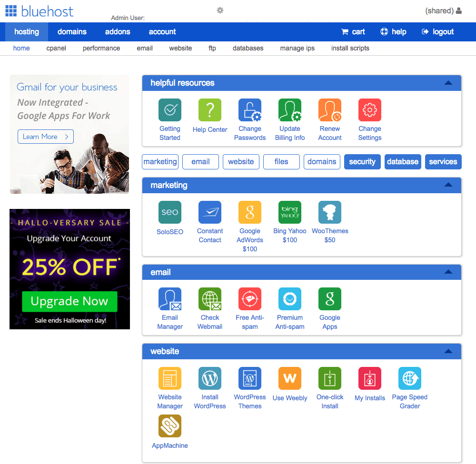Open the account main tab
The width and height of the screenshot is (476, 464).
(x=162, y=32)
